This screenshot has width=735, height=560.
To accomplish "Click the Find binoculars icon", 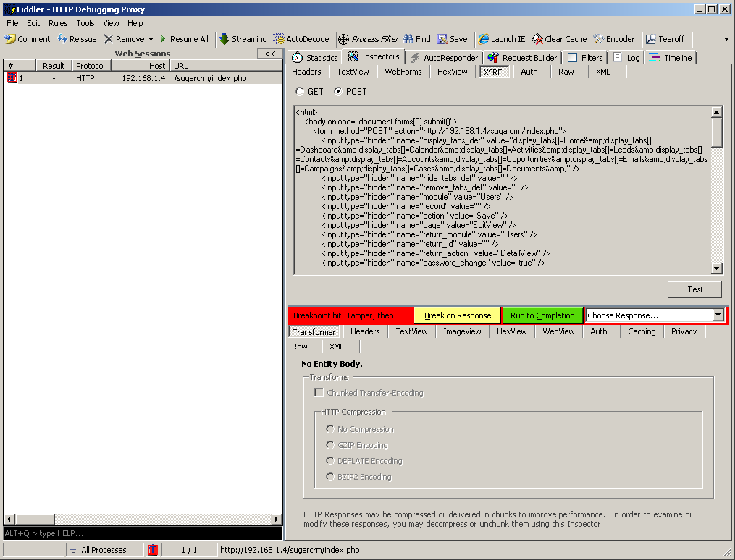I will [x=408, y=39].
